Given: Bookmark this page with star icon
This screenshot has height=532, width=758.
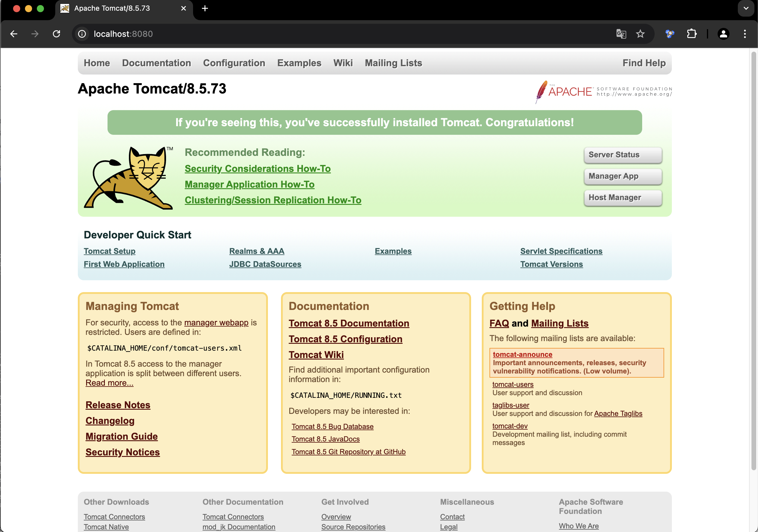Looking at the screenshot, I should 640,34.
